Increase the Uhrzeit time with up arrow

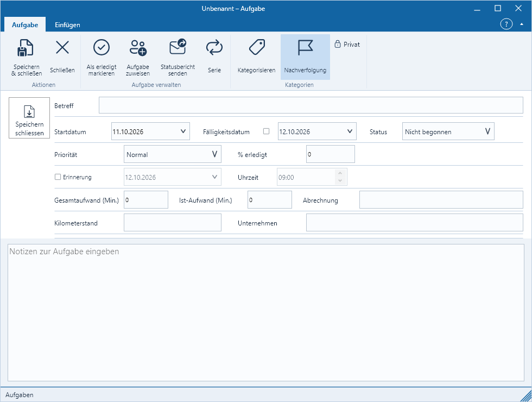coord(340,173)
